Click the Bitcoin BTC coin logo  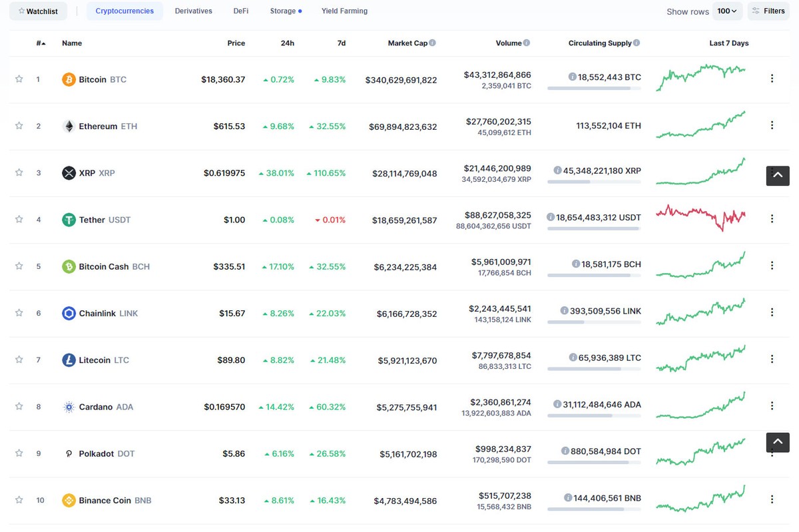coord(68,79)
